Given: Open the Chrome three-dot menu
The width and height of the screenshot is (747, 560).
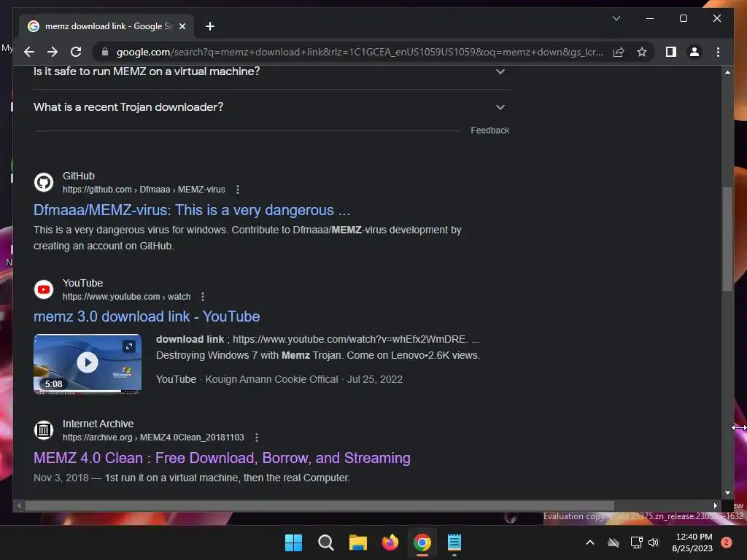Looking at the screenshot, I should click(x=718, y=52).
